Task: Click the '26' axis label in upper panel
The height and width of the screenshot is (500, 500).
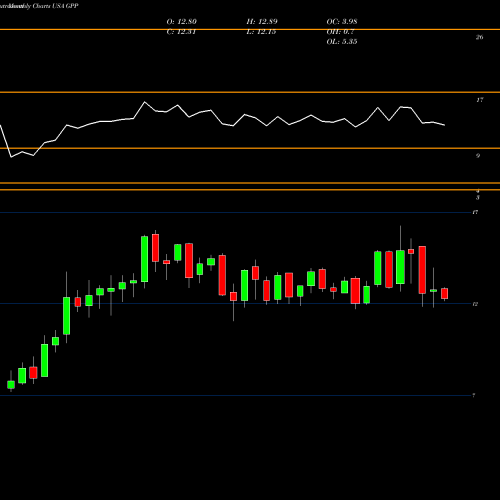Action: pyautogui.click(x=479, y=37)
